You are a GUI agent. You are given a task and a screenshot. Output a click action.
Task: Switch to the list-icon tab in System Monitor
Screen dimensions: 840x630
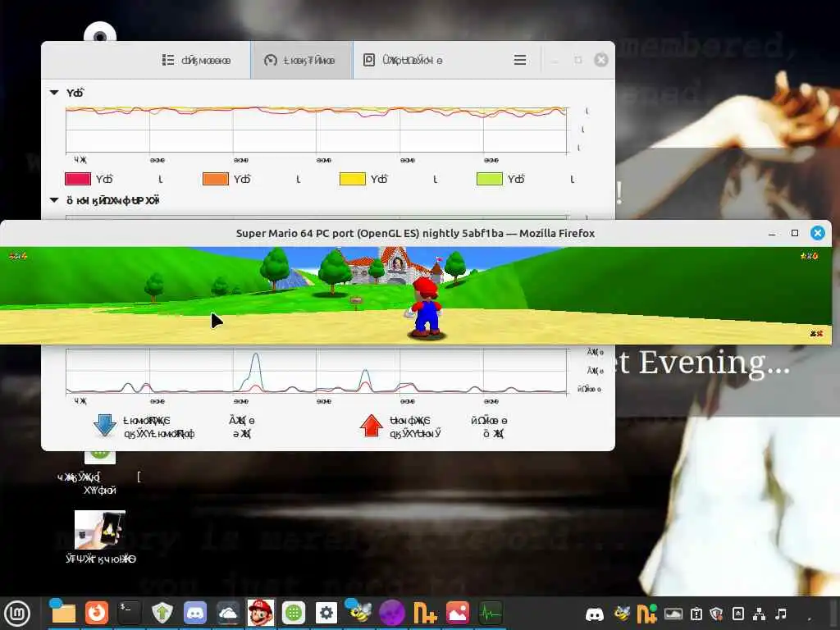197,60
